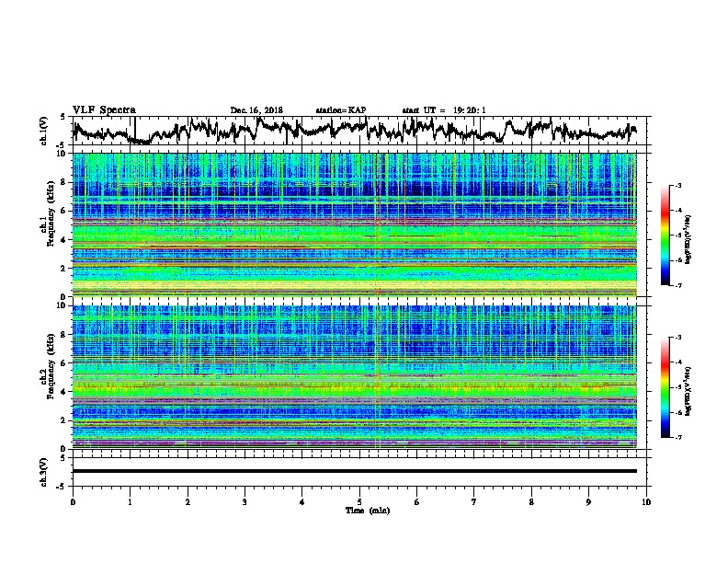Select the date 'Dec. 16, 2018'
Screen dimensions: 728x563
pyautogui.click(x=256, y=110)
